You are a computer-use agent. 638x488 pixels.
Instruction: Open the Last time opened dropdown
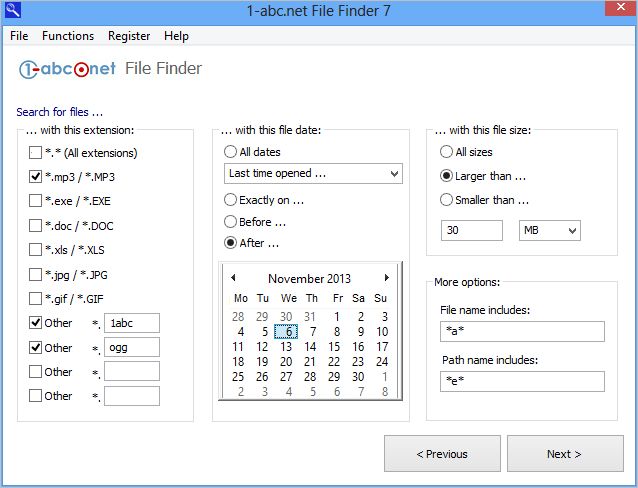pos(313,174)
